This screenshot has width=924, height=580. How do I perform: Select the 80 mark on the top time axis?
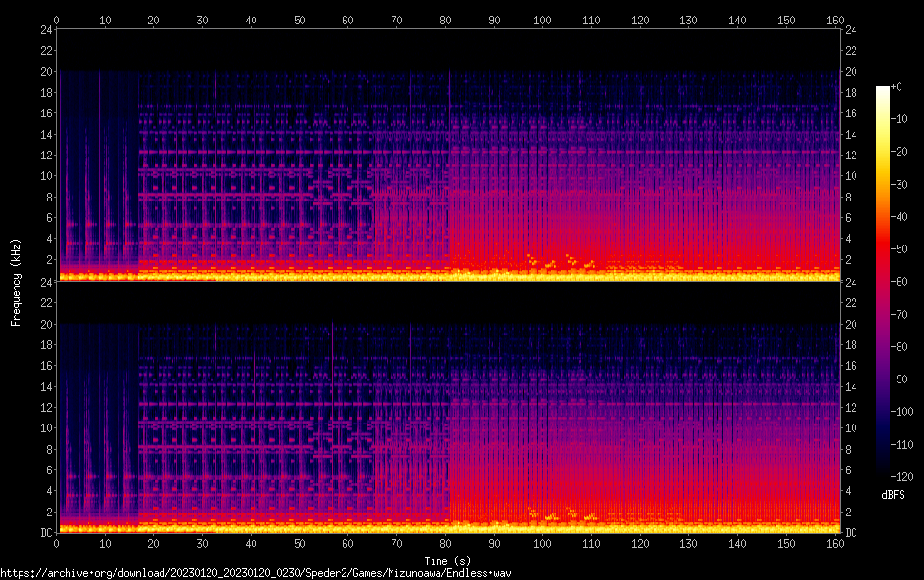coord(445,19)
